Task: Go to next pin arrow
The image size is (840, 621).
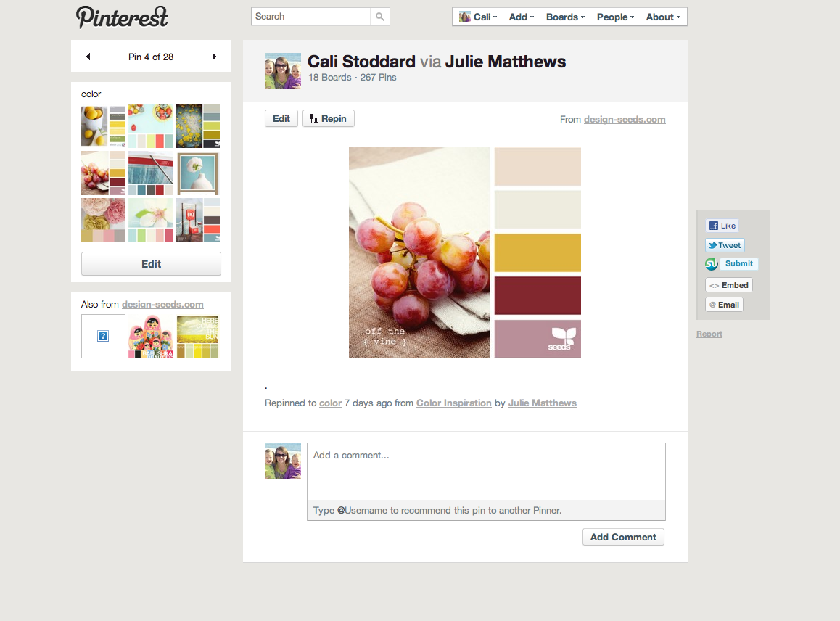Action: coord(214,57)
